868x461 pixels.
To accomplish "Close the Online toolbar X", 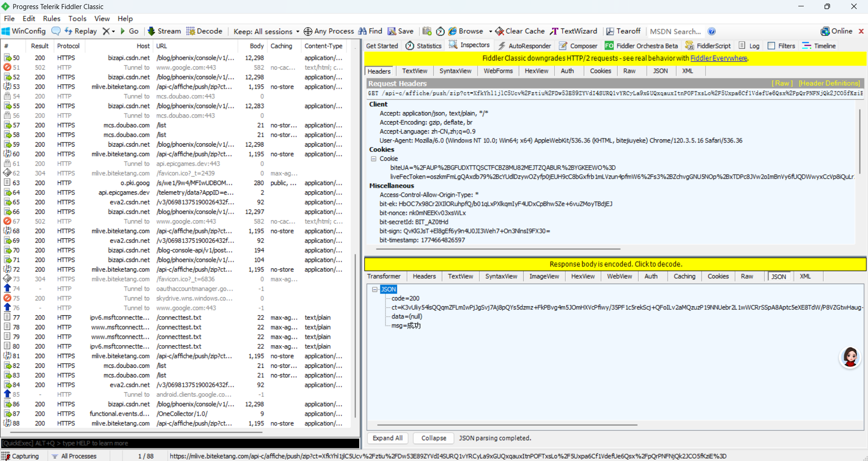I will pyautogui.click(x=861, y=31).
